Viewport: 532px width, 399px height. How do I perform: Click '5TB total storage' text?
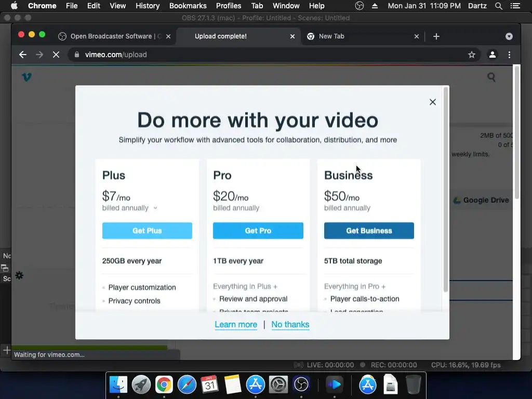click(x=353, y=261)
